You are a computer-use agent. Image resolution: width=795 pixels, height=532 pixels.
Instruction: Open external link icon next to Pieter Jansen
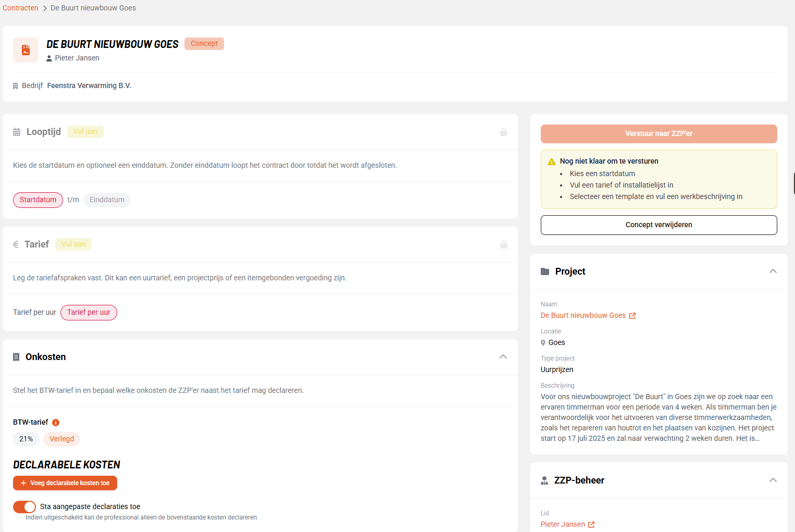(x=591, y=525)
